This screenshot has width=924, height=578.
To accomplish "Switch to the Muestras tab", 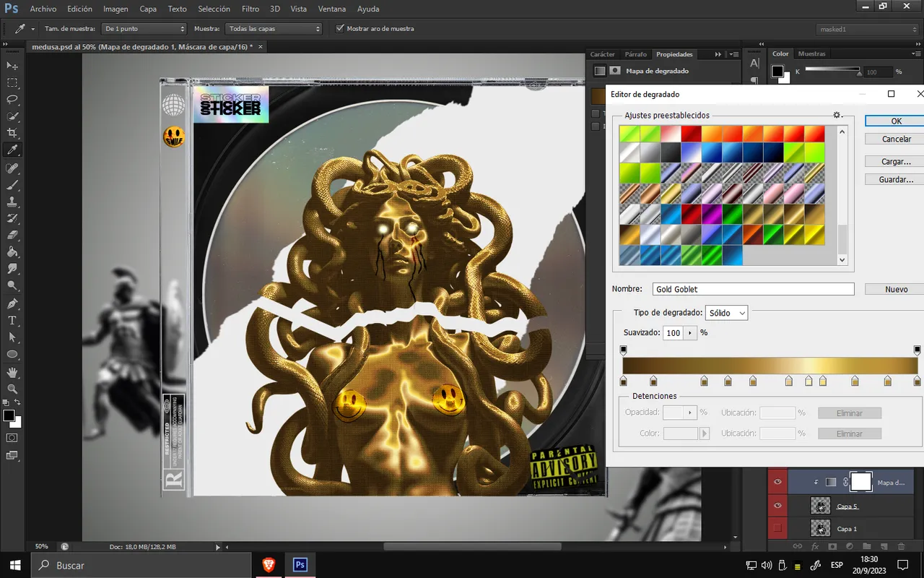I will 811,53.
